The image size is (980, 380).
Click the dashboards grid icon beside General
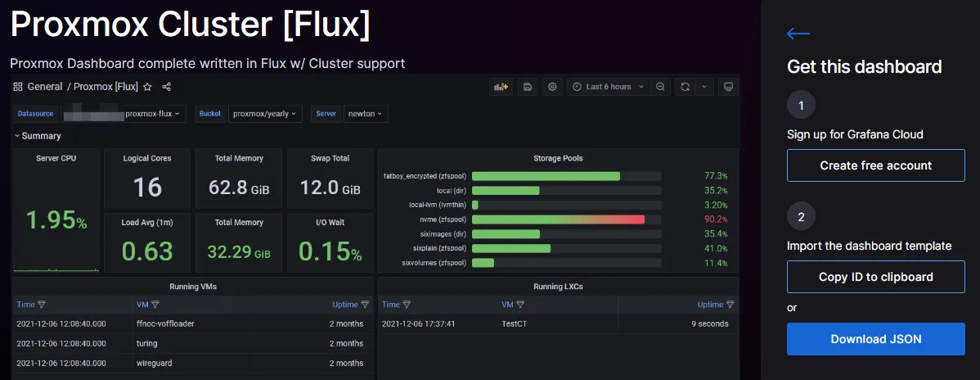pyautogui.click(x=18, y=87)
